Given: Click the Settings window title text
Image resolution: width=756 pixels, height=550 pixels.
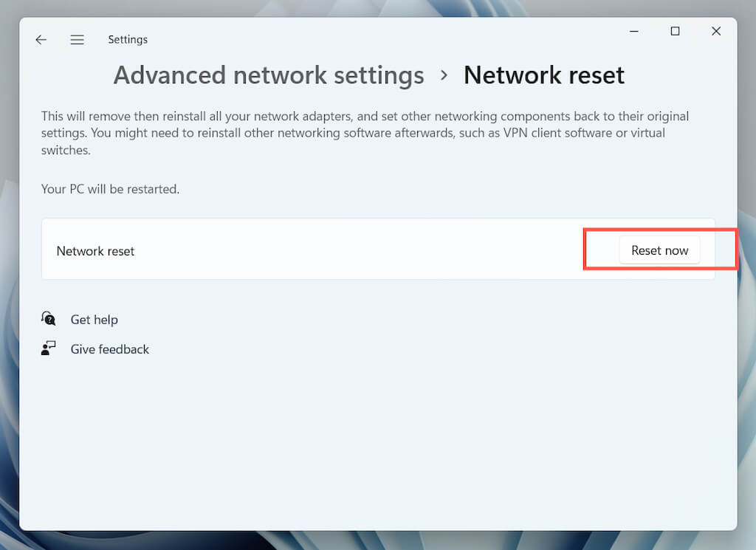Looking at the screenshot, I should click(x=128, y=40).
